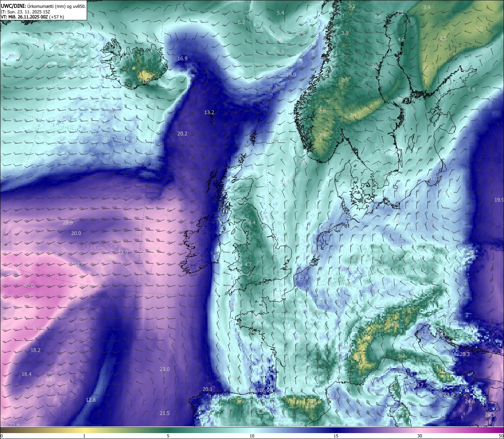Click the 3.4 value at the top edge

pos(427,7)
